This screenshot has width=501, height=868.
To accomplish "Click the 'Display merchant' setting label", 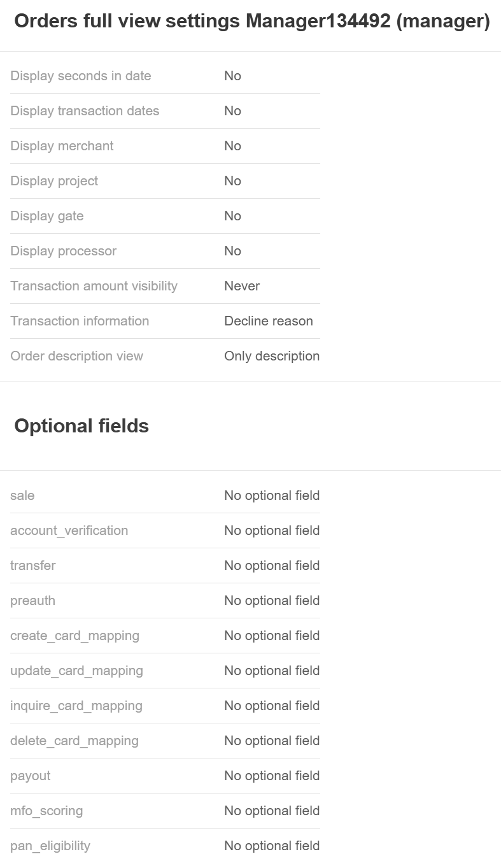I will tap(62, 146).
